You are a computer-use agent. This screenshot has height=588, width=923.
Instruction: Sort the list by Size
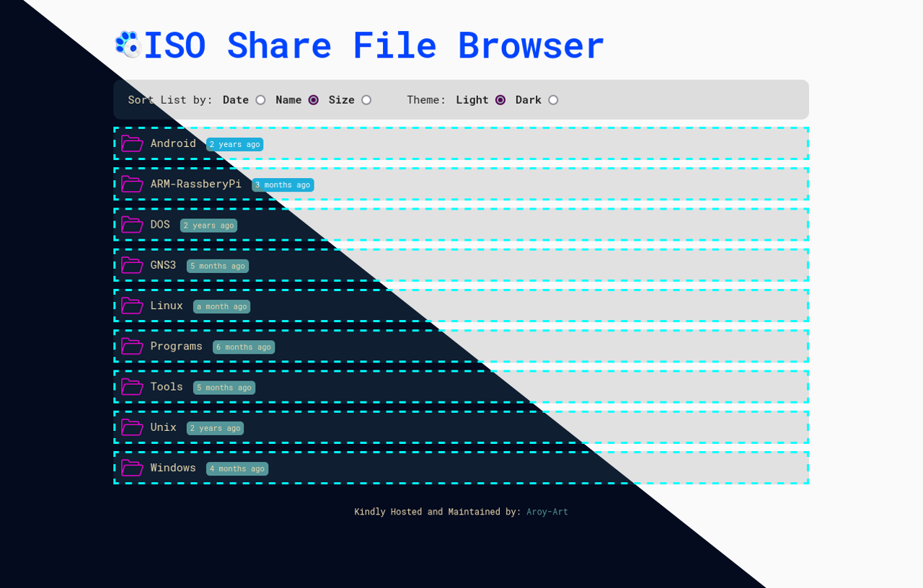366,100
